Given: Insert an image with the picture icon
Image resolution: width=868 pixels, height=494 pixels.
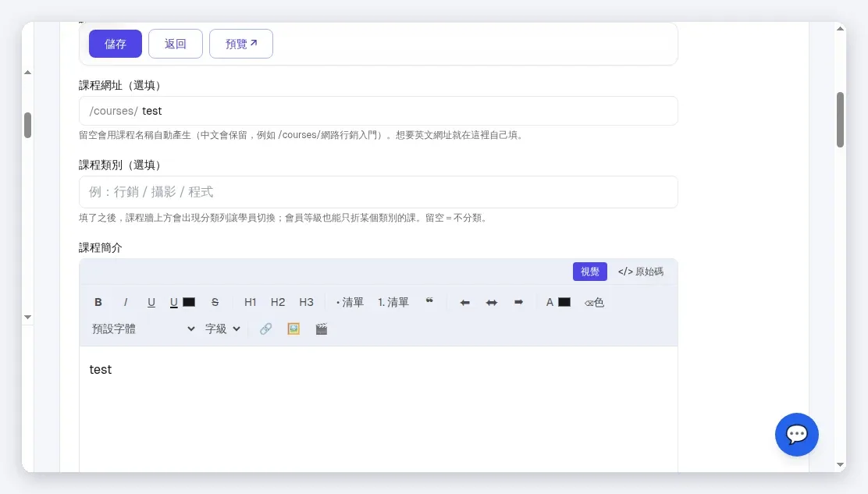Looking at the screenshot, I should [293, 329].
